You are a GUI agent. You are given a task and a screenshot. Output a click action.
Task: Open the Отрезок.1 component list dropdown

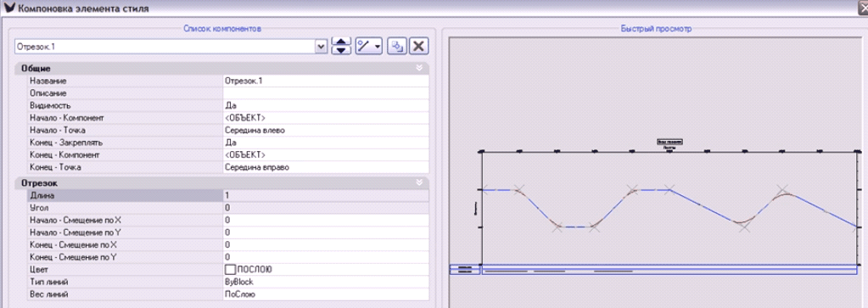[x=321, y=47]
